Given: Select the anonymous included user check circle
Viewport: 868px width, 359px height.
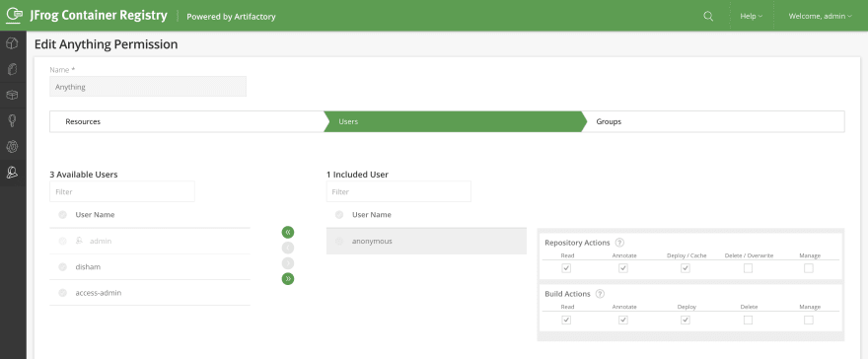Looking at the screenshot, I should click(339, 242).
